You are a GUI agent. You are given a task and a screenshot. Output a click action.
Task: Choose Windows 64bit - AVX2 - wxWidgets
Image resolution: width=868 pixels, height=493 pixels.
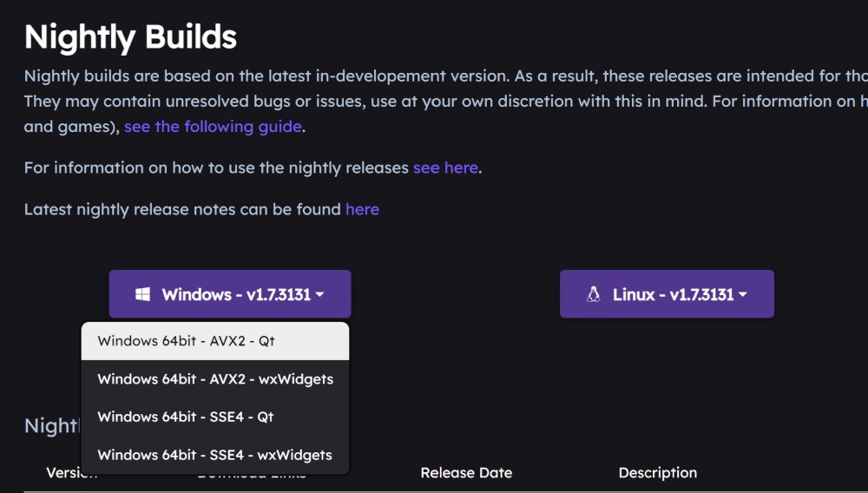pyautogui.click(x=215, y=379)
